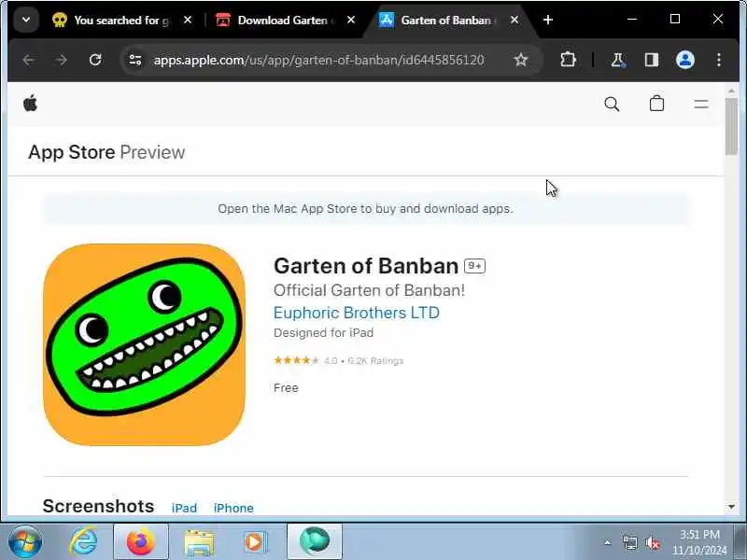Open the Apple shopping bag

click(x=656, y=104)
